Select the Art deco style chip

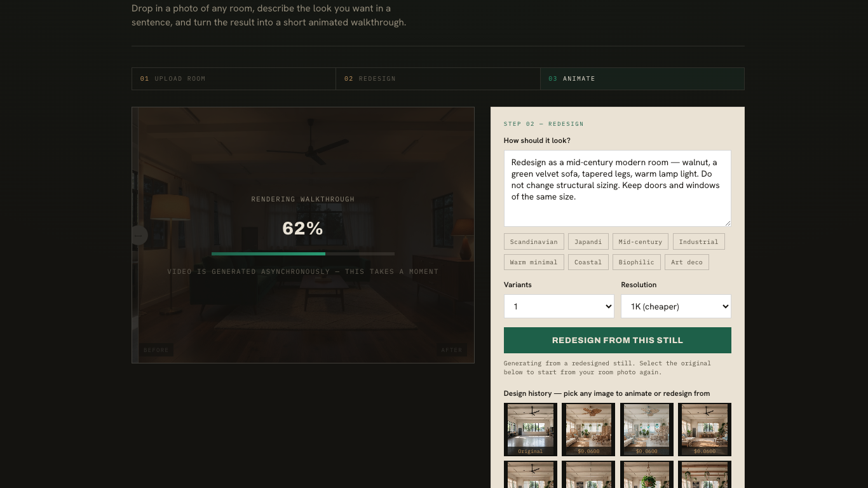(687, 262)
